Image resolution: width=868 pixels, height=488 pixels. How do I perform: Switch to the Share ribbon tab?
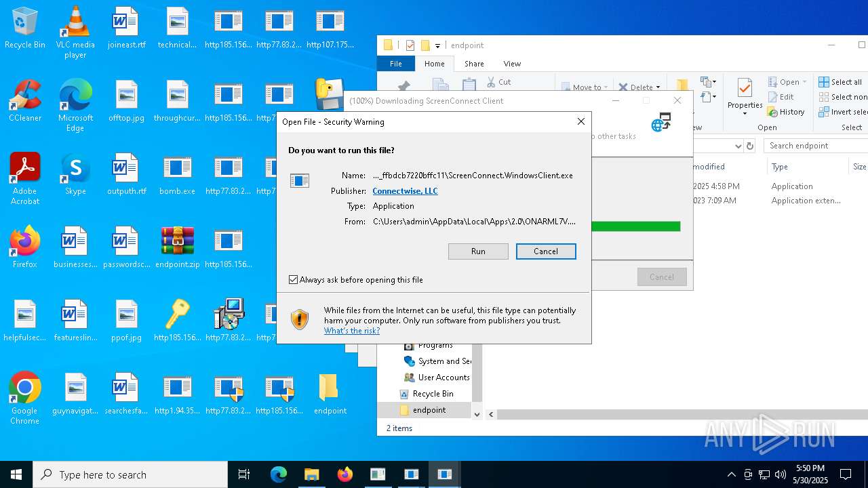tap(474, 64)
